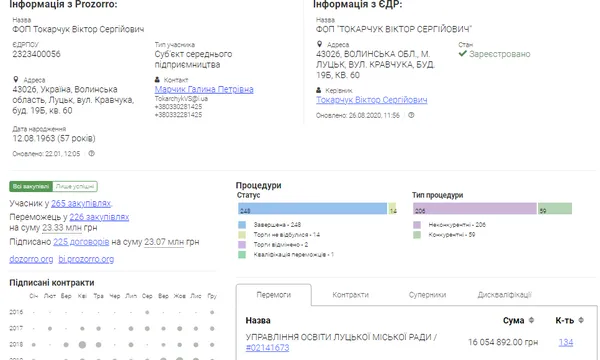Image resolution: width=600 pixels, height=360 pixels.
Task: Click the sort icon beside К-ть column
Action: pos(581,320)
